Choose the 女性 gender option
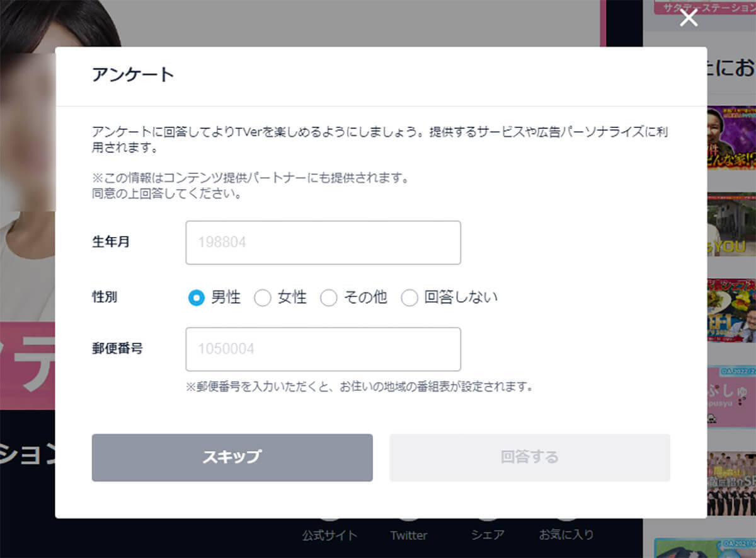 (262, 298)
